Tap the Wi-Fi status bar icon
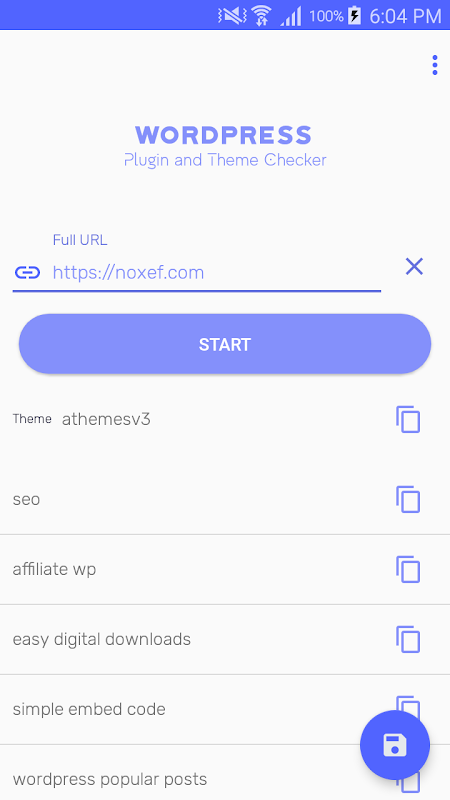Viewport: 450px width, 800px height. 261,16
